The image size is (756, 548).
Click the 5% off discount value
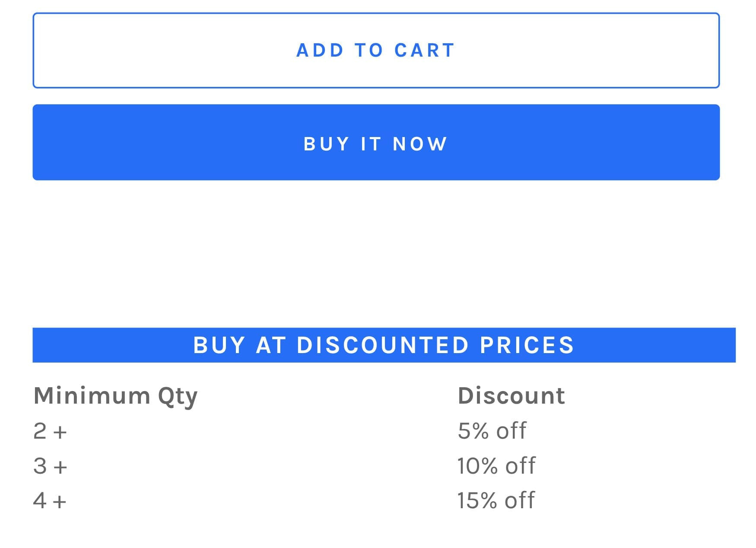pyautogui.click(x=492, y=431)
